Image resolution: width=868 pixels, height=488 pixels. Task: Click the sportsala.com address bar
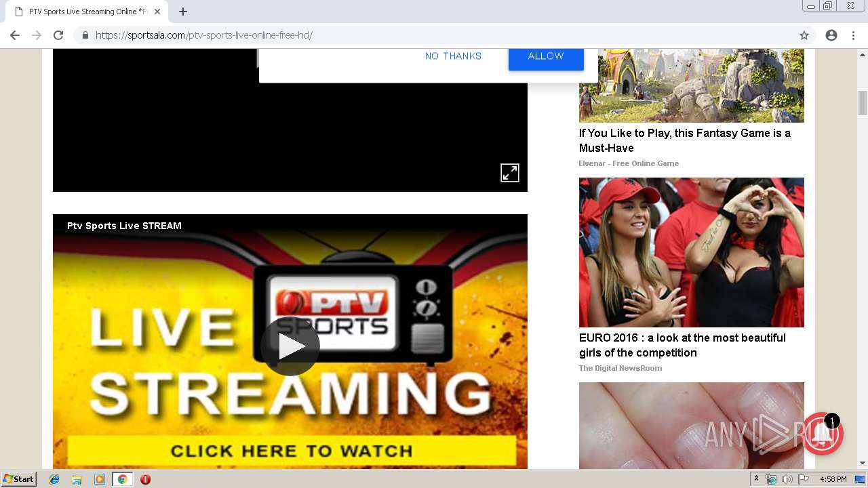click(434, 35)
